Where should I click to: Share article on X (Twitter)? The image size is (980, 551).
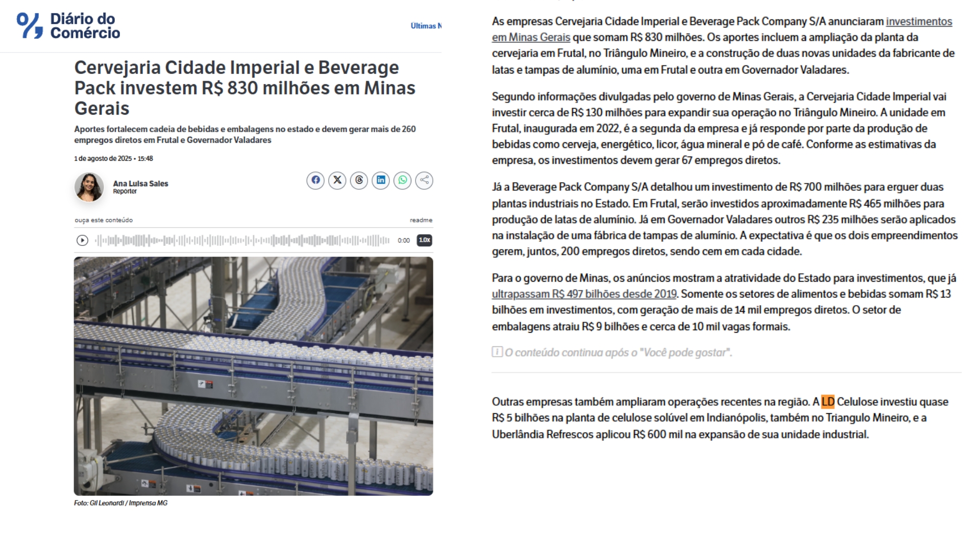[x=337, y=180]
